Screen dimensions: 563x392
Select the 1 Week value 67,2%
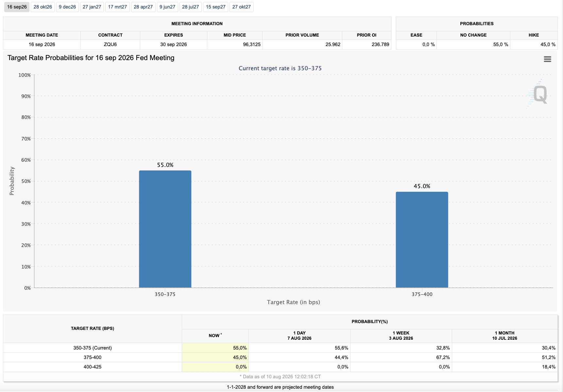443,357
